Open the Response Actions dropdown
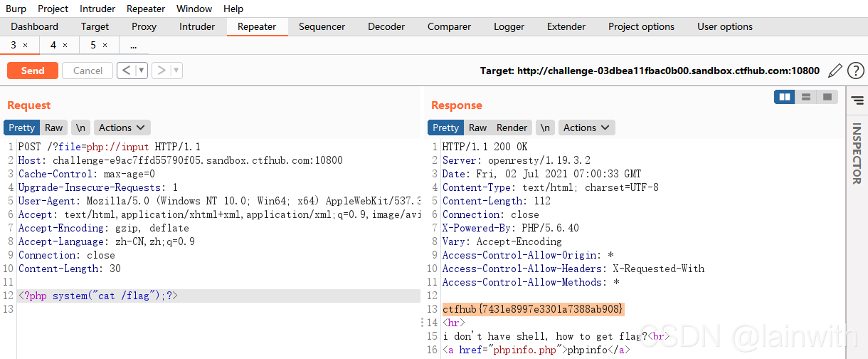This screenshot has width=868, height=359. 586,128
